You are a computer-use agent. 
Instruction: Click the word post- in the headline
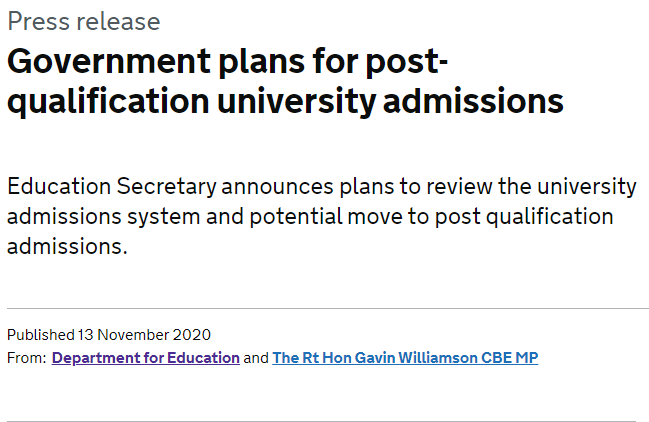[407, 62]
